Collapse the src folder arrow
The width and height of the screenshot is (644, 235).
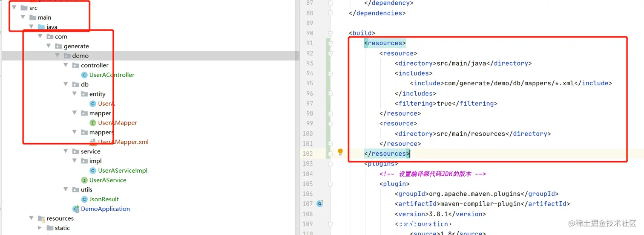point(14,8)
